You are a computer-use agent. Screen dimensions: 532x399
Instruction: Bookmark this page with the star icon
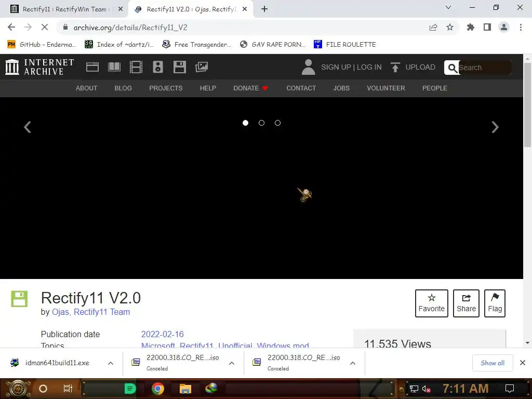coord(450,27)
